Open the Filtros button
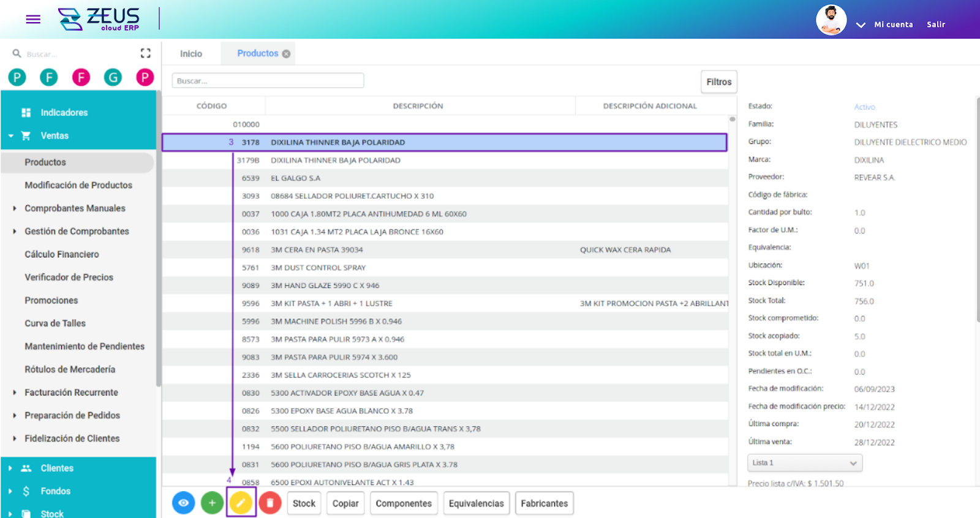The width and height of the screenshot is (980, 518). 719,82
